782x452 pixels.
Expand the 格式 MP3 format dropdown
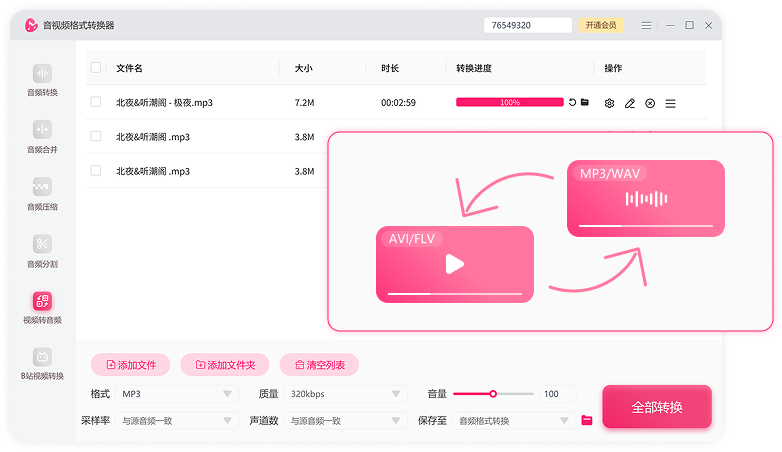176,394
